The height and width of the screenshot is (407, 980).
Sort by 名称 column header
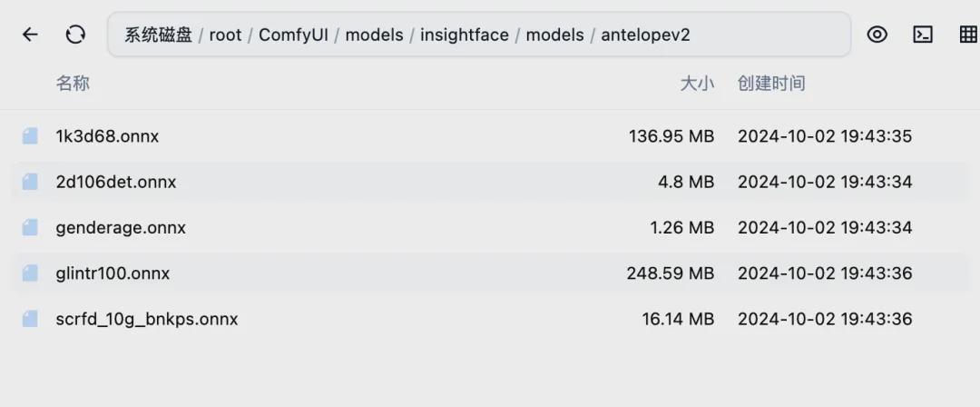(73, 84)
